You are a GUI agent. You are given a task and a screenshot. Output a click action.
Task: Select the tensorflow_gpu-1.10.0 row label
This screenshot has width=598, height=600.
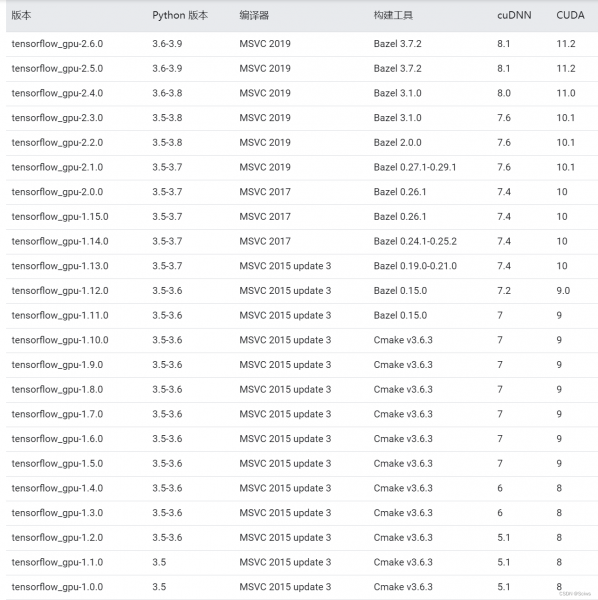[x=60, y=340]
